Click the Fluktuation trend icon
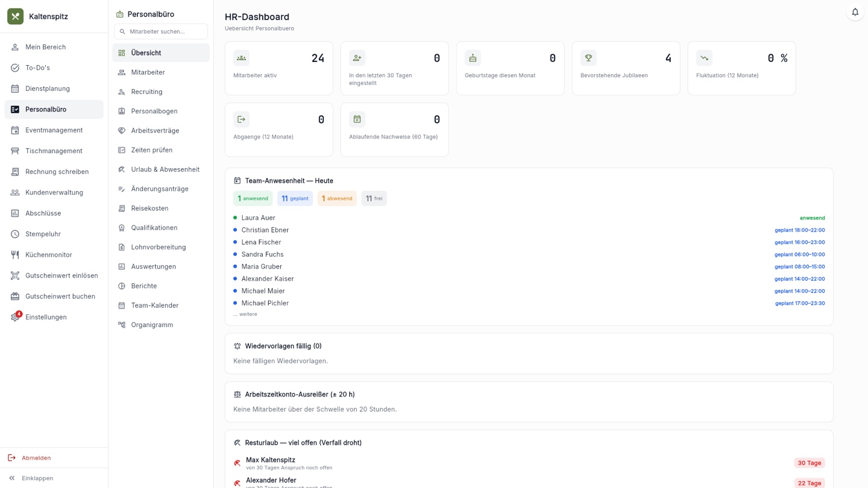 704,58
